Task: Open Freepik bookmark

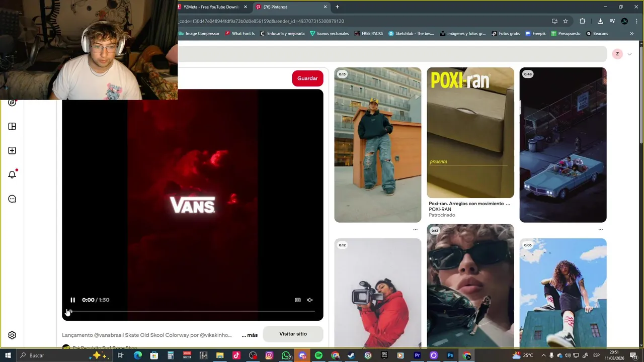Action: coord(535,34)
